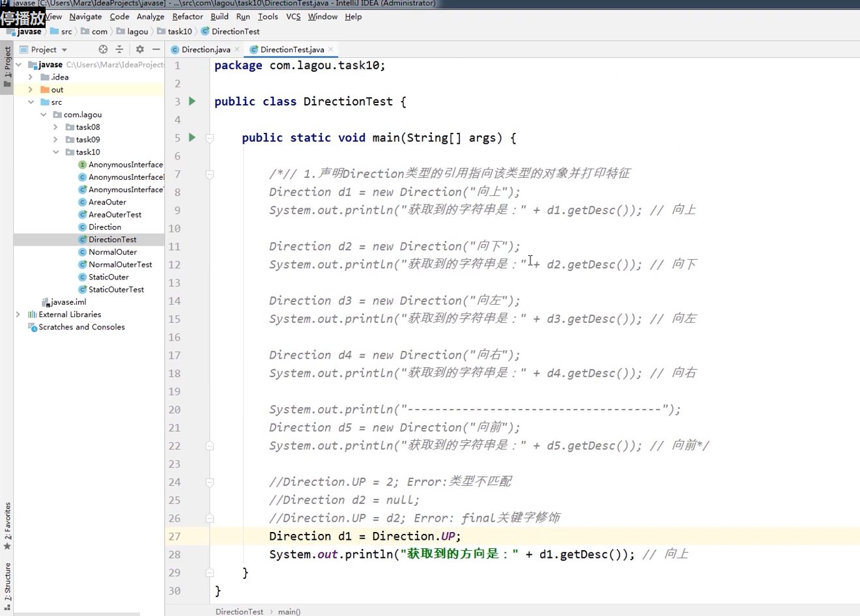Expand the task09 package
The width and height of the screenshot is (860, 616).
(x=56, y=139)
